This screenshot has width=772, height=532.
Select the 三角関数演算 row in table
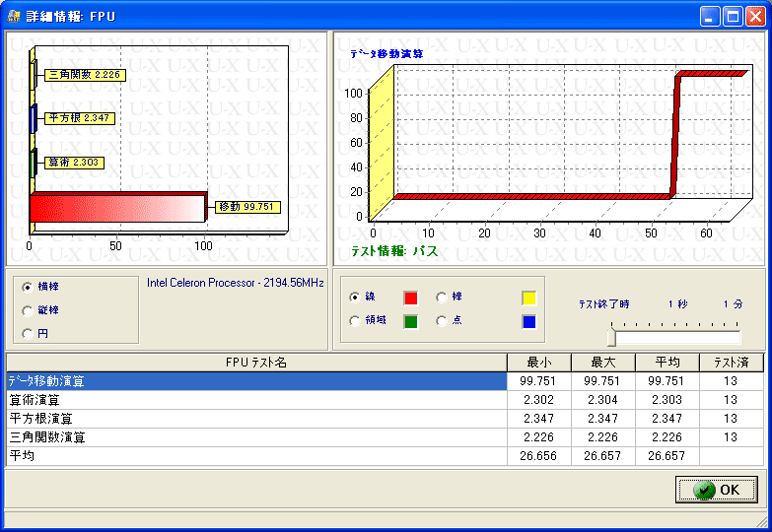point(256,437)
